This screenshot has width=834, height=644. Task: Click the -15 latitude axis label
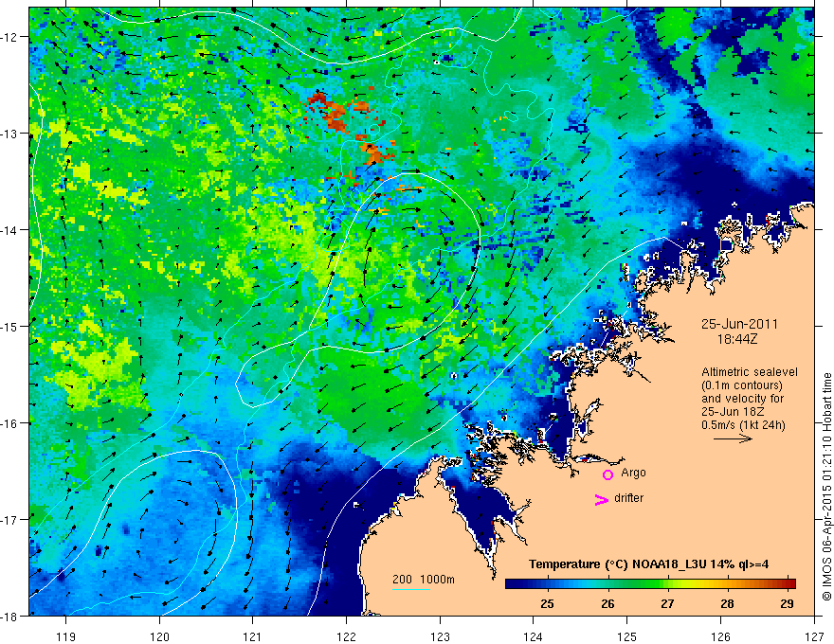pos(9,326)
